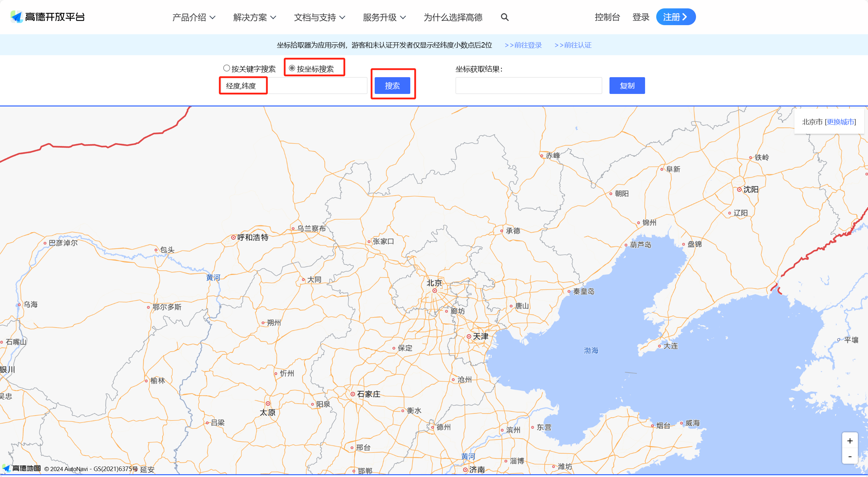868x477 pixels.
Task: Expand the 产品介绍 dropdown menu
Action: (194, 17)
